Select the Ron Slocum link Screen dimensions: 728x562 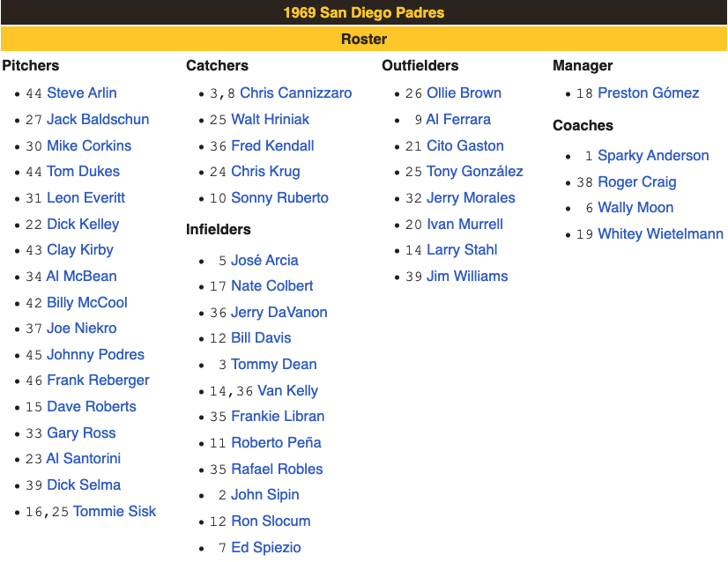click(271, 521)
